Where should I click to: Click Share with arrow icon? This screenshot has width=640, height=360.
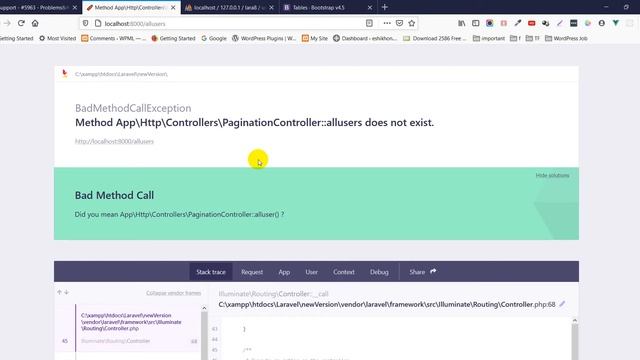coord(423,272)
